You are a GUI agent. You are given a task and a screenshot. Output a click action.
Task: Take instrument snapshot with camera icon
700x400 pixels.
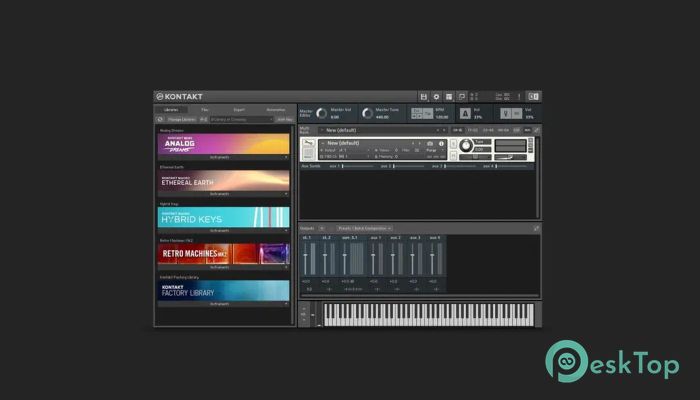(x=430, y=143)
